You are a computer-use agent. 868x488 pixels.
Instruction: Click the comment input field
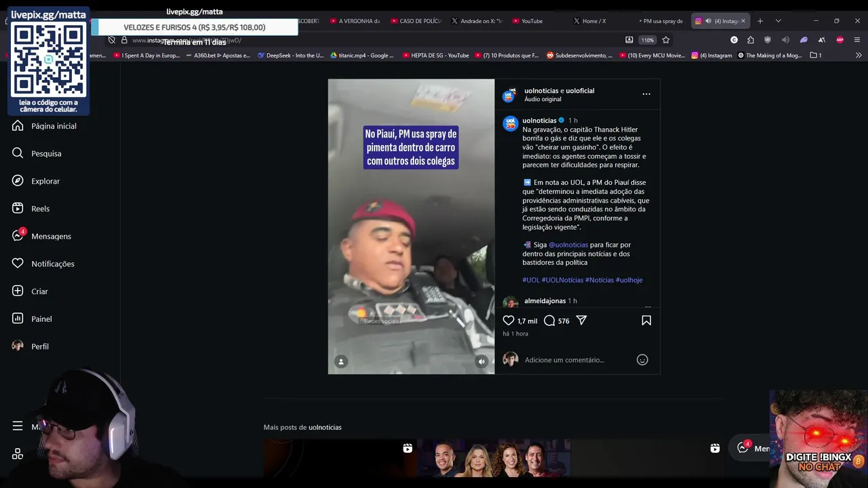576,360
